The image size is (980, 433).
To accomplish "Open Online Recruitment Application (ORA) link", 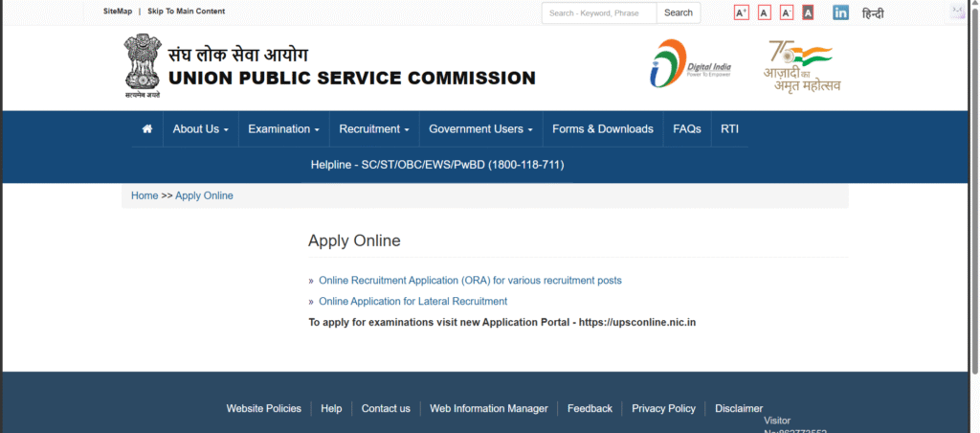I will coord(470,281).
